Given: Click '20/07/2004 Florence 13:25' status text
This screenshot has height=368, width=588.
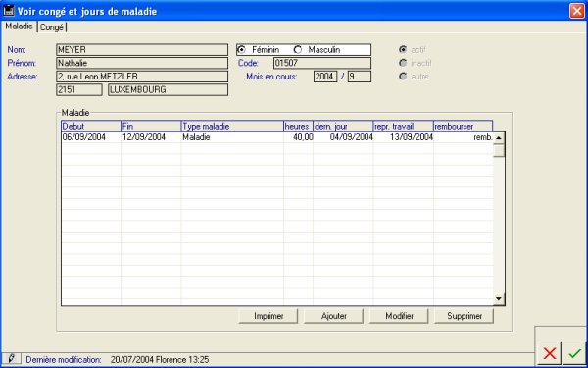Looking at the screenshot, I should pyautogui.click(x=160, y=360).
